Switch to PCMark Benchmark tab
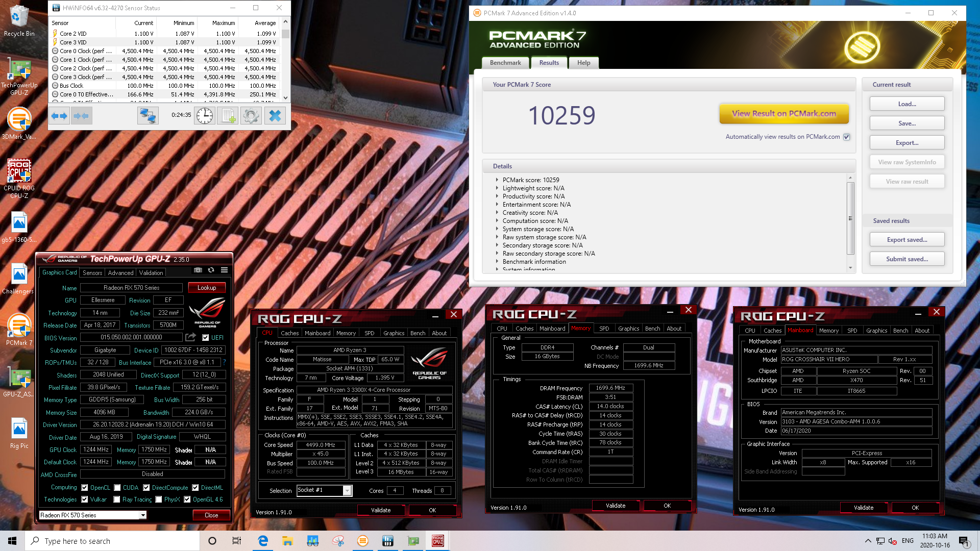980x551 pixels. [x=505, y=63]
